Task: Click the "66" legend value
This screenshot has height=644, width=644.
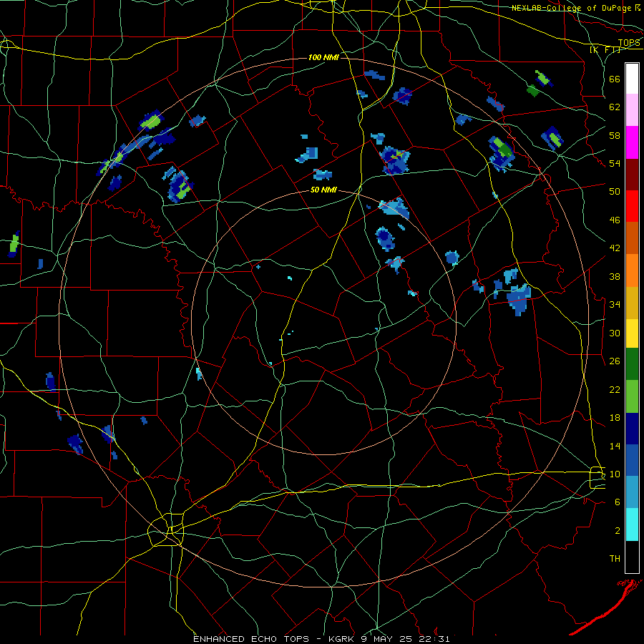Action: click(615, 79)
